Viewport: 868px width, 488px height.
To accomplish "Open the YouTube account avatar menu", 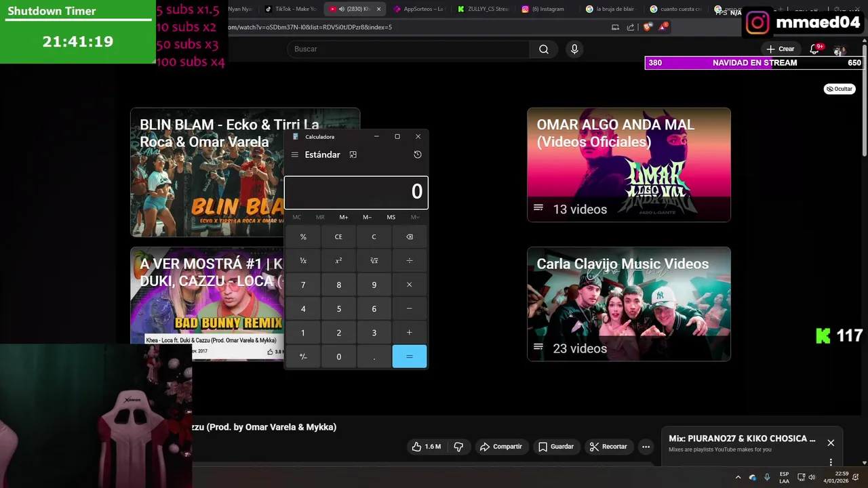I will [840, 50].
